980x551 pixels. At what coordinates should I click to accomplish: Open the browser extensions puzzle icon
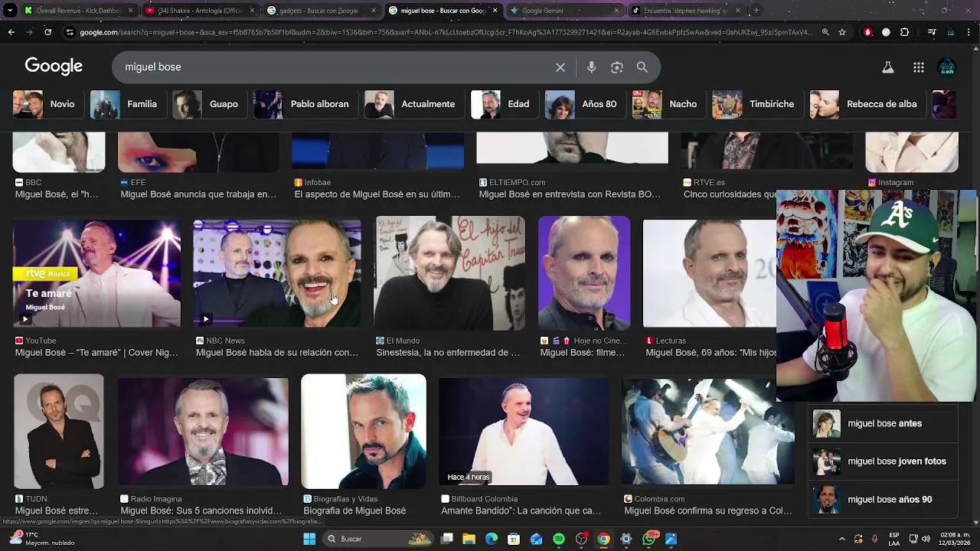coord(905,32)
